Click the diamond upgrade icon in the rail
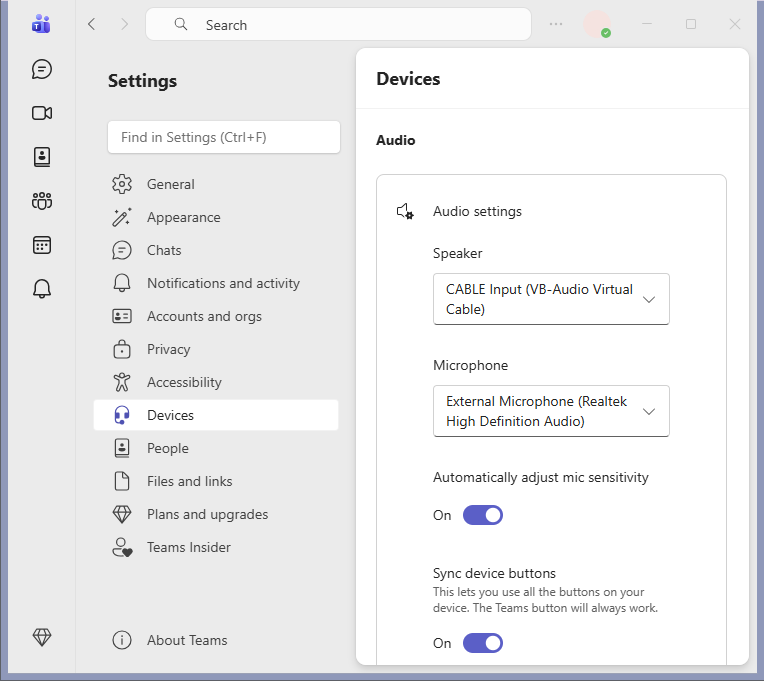The height and width of the screenshot is (681, 764). [42, 637]
